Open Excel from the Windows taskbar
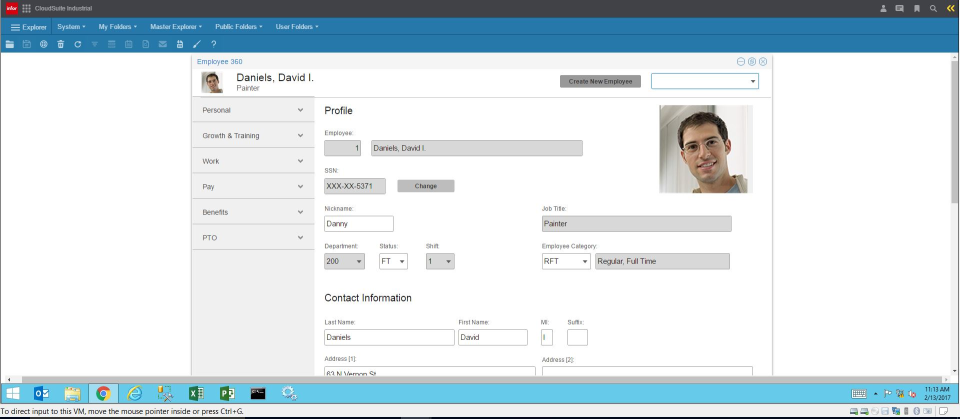The image size is (960, 419). click(195, 393)
